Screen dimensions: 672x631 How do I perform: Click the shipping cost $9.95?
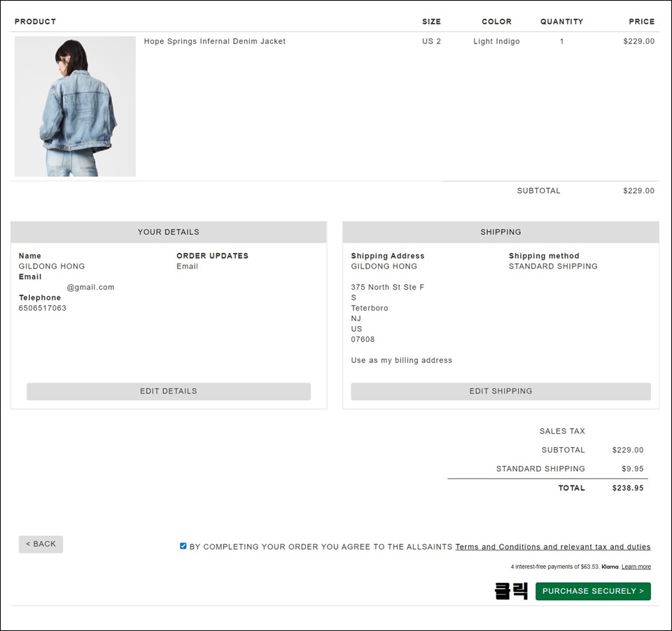633,469
